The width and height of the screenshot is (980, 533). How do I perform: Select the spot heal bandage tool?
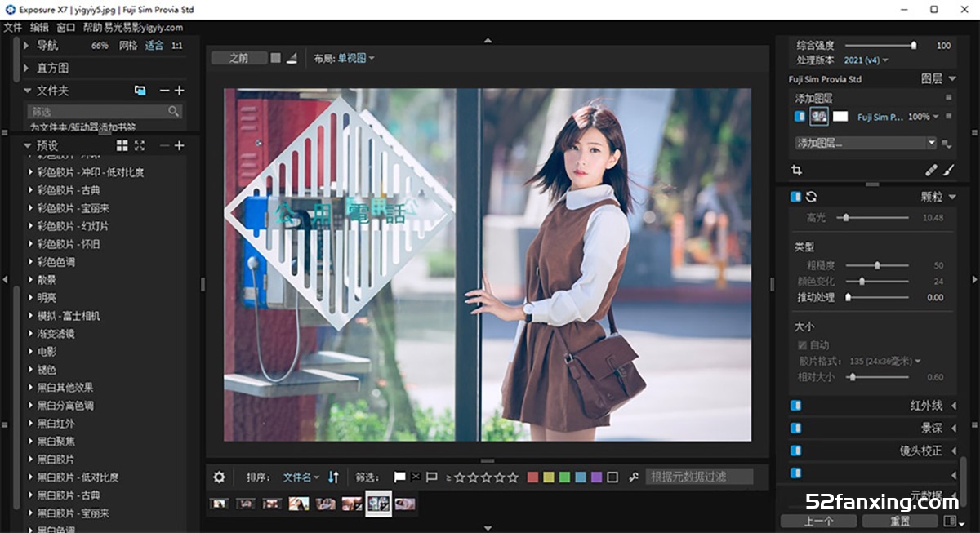[931, 171]
